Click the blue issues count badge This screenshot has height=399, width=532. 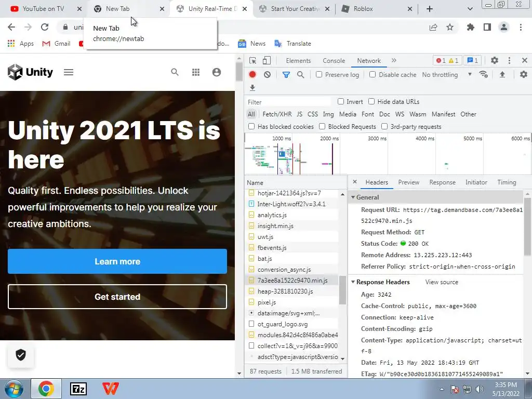(x=472, y=60)
